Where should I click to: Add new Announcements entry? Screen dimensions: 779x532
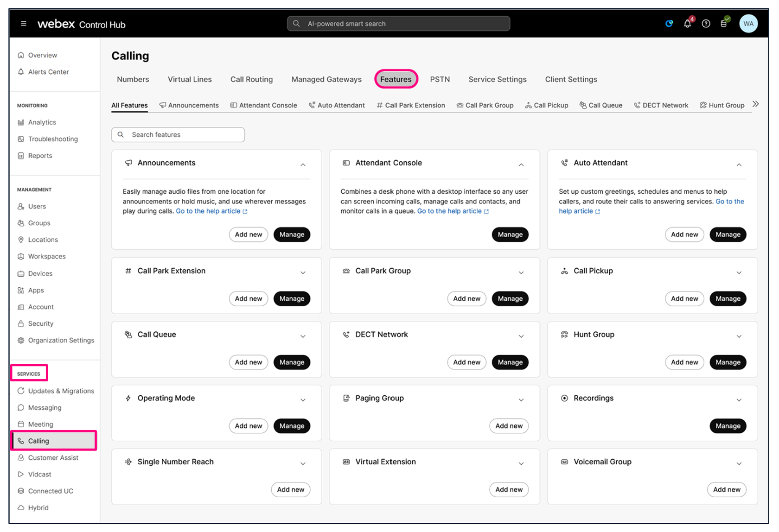pyautogui.click(x=249, y=234)
